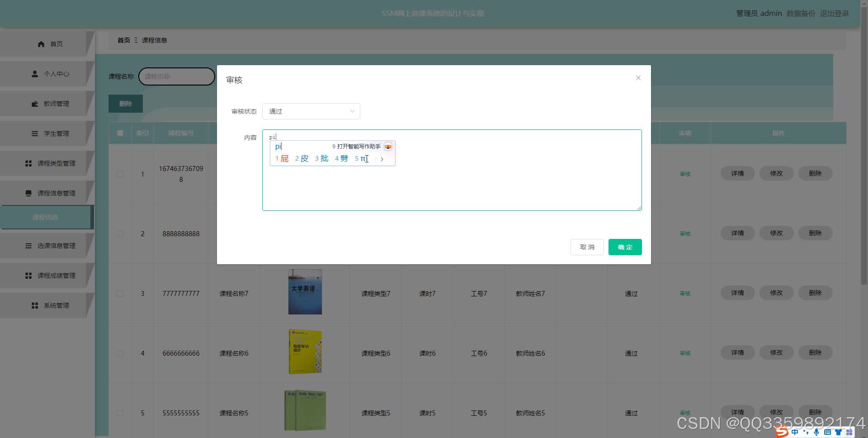Show next page of IME candidates
The height and width of the screenshot is (438, 868).
pyautogui.click(x=382, y=159)
